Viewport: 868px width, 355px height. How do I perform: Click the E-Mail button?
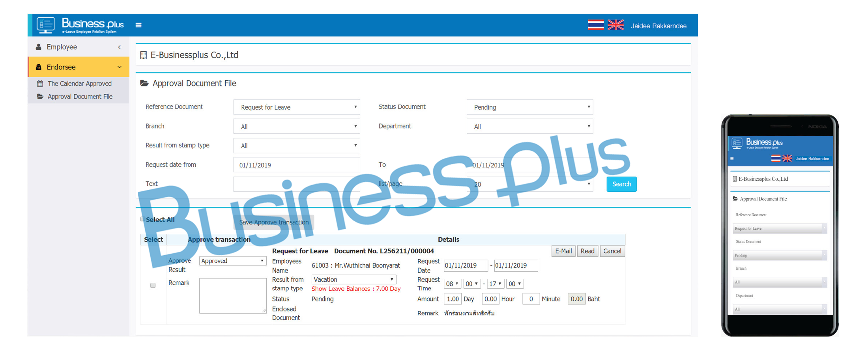(x=563, y=251)
